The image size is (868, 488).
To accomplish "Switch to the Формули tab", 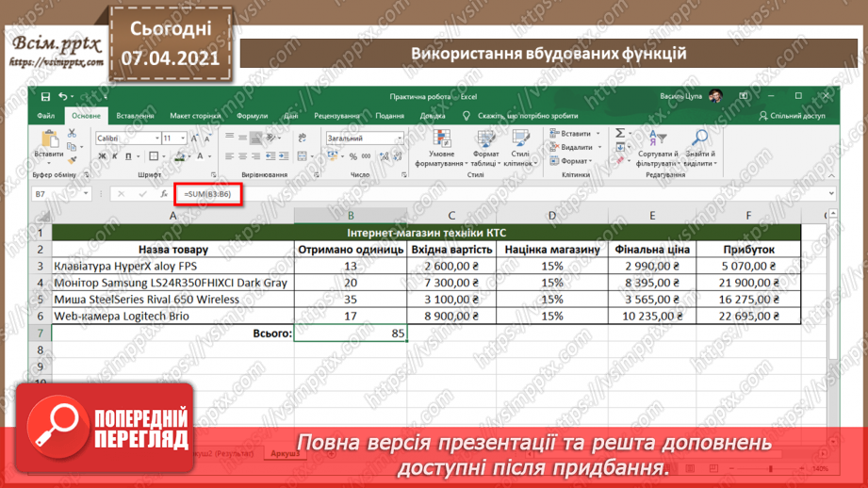I will [x=252, y=116].
